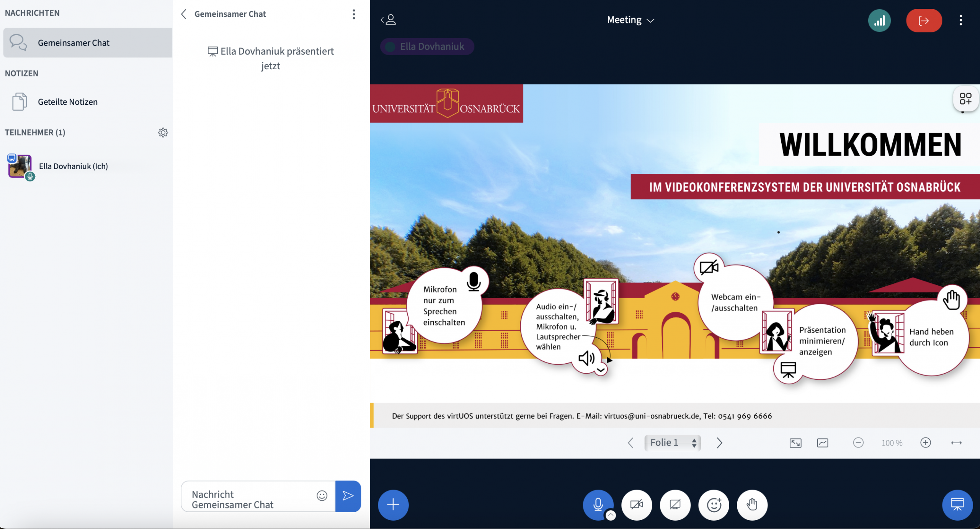
Task: Leave the meeting with red button
Action: point(924,20)
